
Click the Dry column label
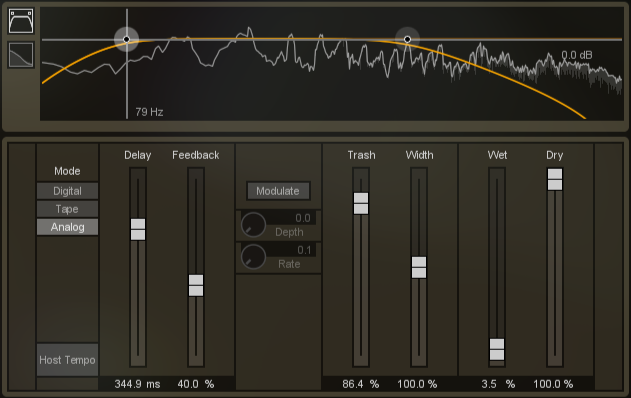(x=555, y=155)
